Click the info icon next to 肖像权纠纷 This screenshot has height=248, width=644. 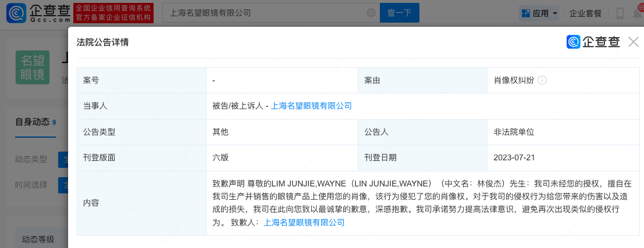tap(542, 80)
